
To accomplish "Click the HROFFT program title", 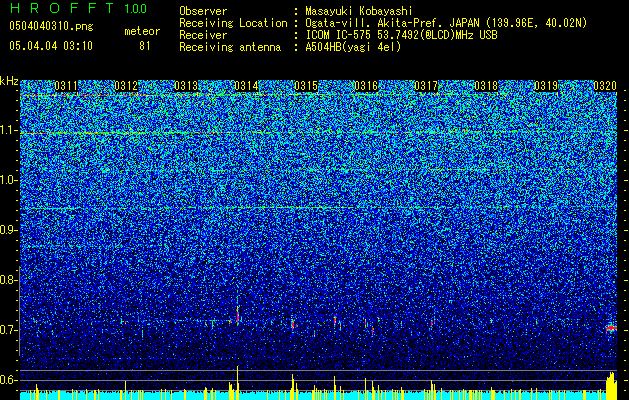I will (61, 8).
